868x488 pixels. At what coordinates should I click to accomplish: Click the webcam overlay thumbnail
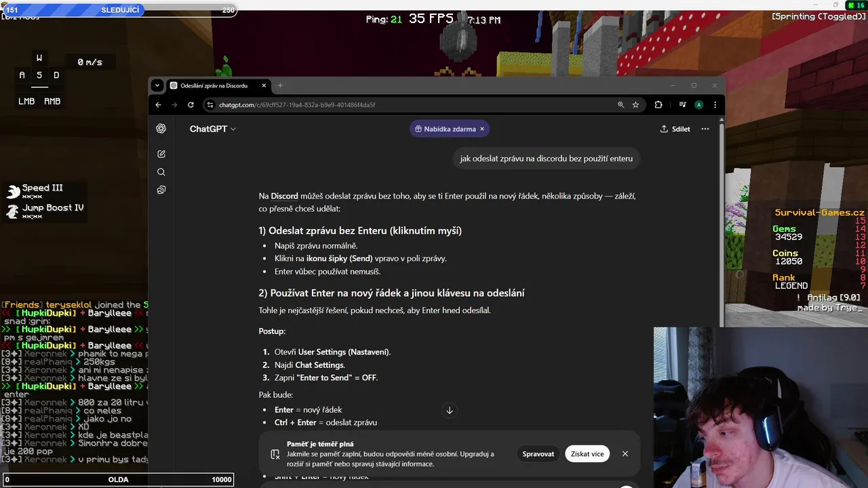pyautogui.click(x=761, y=407)
